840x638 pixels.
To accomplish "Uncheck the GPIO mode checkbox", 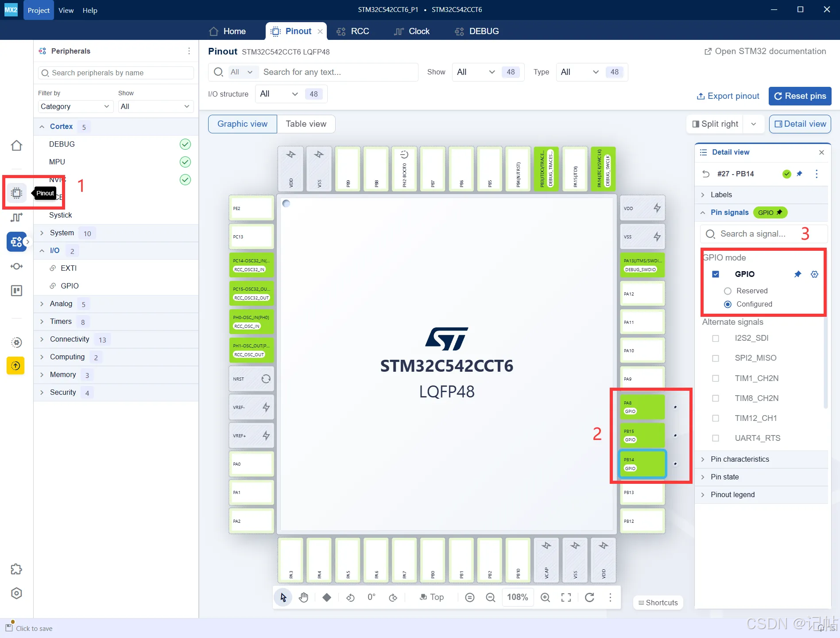I will pos(716,274).
